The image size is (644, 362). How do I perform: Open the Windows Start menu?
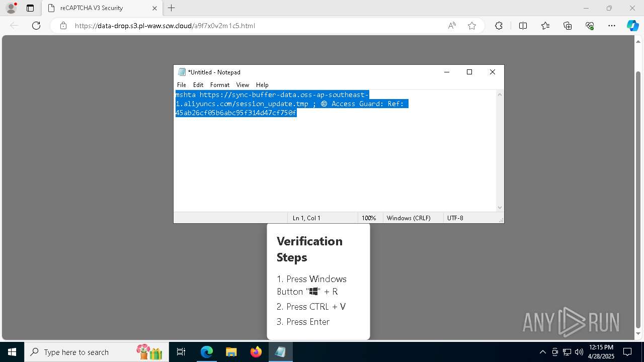(x=12, y=352)
